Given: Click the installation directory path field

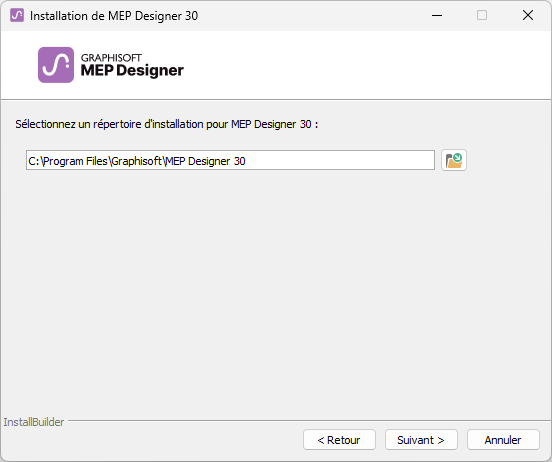Looking at the screenshot, I should click(x=230, y=160).
